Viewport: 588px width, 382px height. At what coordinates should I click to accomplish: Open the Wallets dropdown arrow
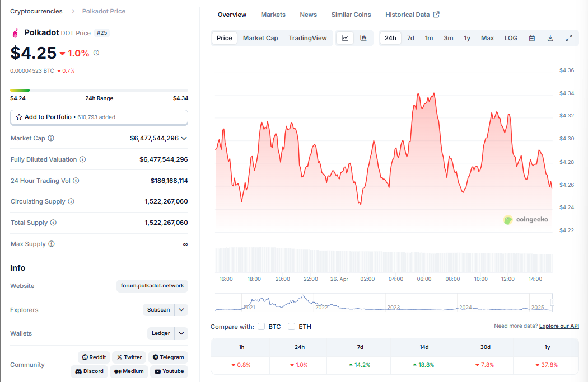pyautogui.click(x=181, y=333)
